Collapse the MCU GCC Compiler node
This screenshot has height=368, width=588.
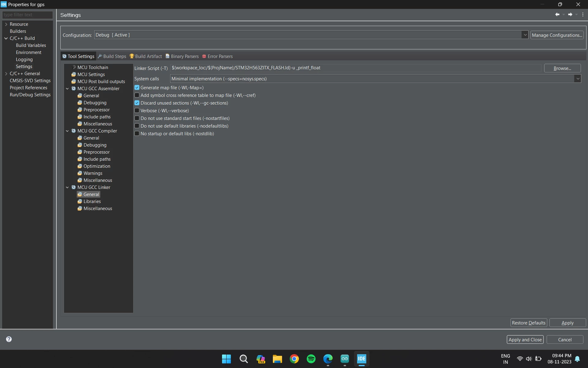pos(67,131)
